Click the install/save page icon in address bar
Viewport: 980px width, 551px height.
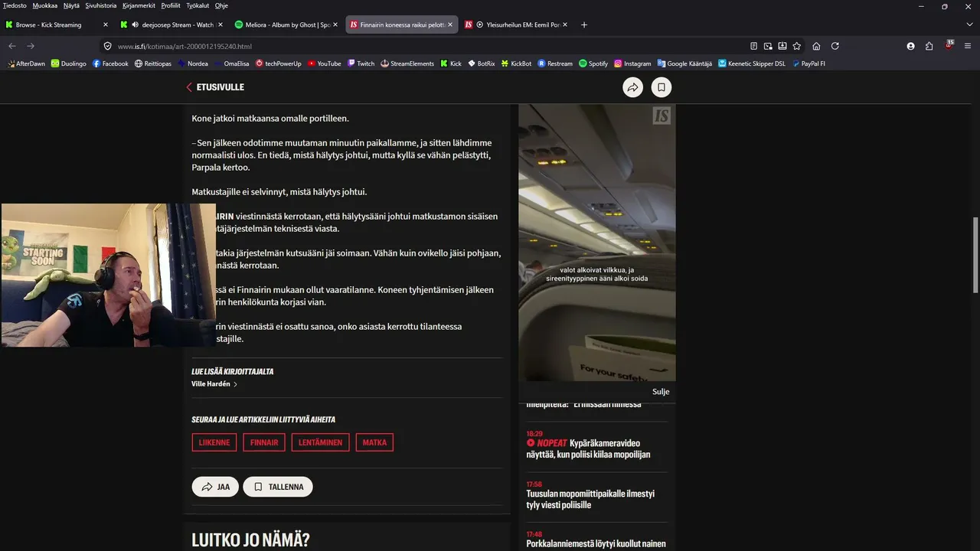click(x=782, y=46)
